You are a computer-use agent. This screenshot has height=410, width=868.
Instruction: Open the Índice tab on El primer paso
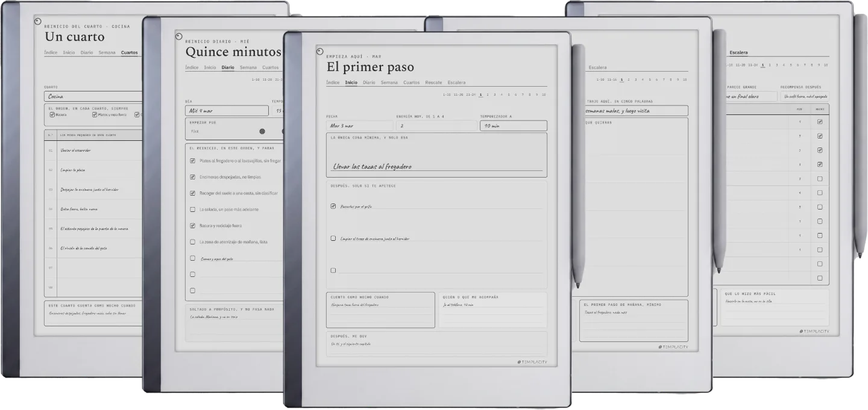(x=333, y=82)
